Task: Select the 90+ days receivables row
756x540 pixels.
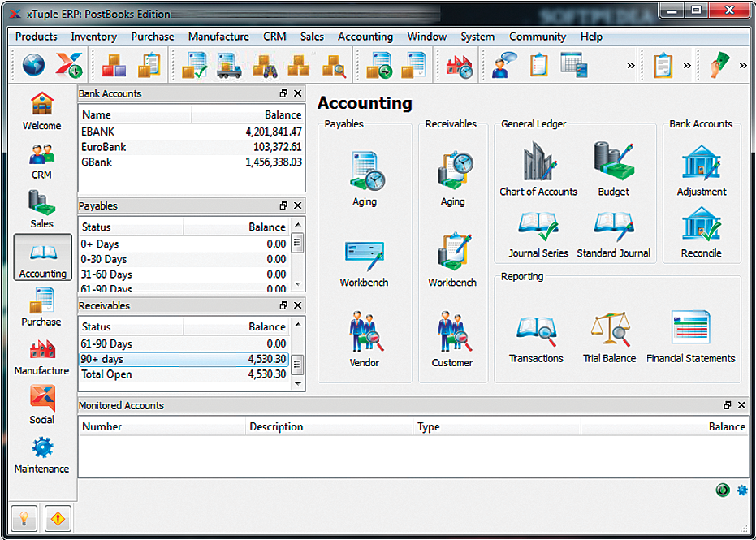Action: click(184, 359)
